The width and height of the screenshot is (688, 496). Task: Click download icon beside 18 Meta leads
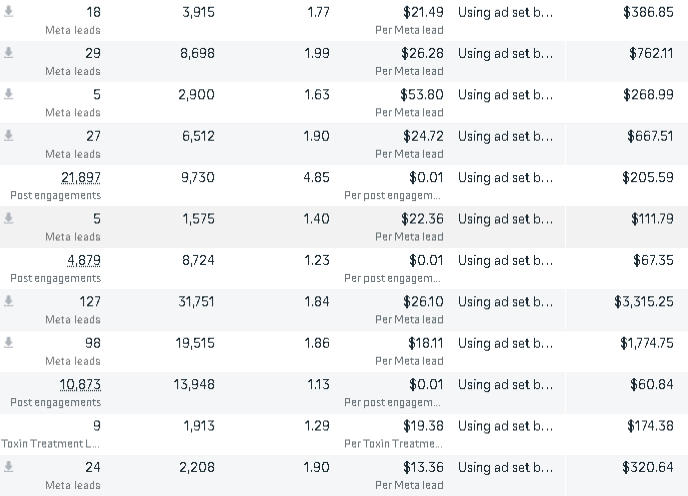pyautogui.click(x=9, y=12)
